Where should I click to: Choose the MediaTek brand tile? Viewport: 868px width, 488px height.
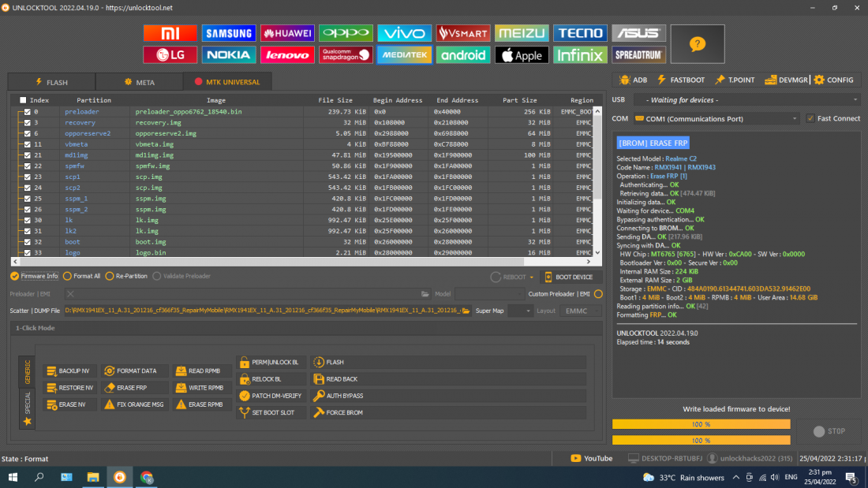tap(405, 54)
